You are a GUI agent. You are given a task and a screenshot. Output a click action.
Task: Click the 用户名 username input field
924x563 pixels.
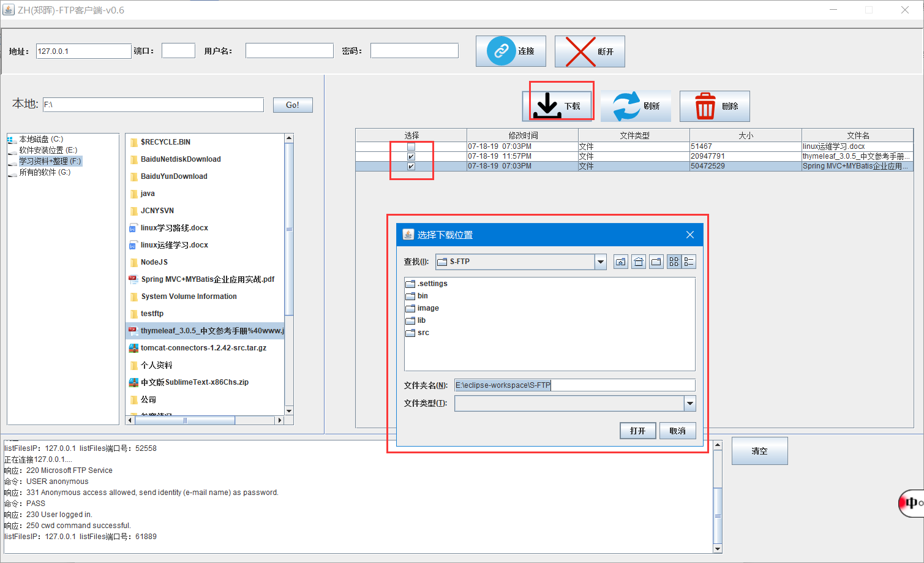click(x=289, y=51)
